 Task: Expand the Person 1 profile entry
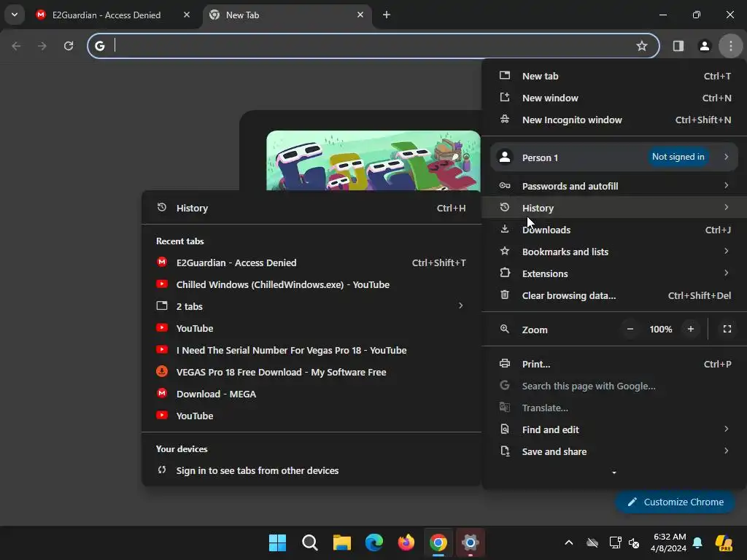(x=614, y=157)
